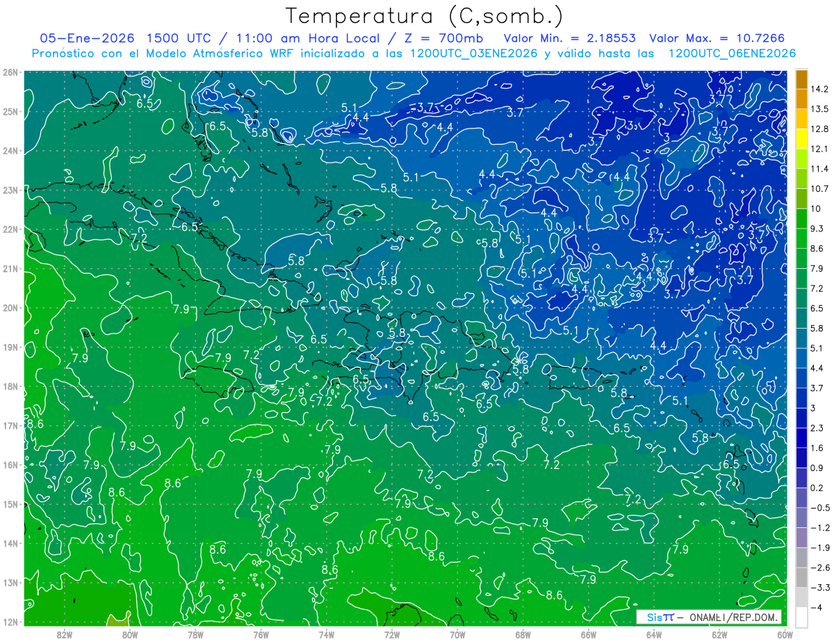Click the title "Temperatura (C,somb.)"

pos(425,17)
